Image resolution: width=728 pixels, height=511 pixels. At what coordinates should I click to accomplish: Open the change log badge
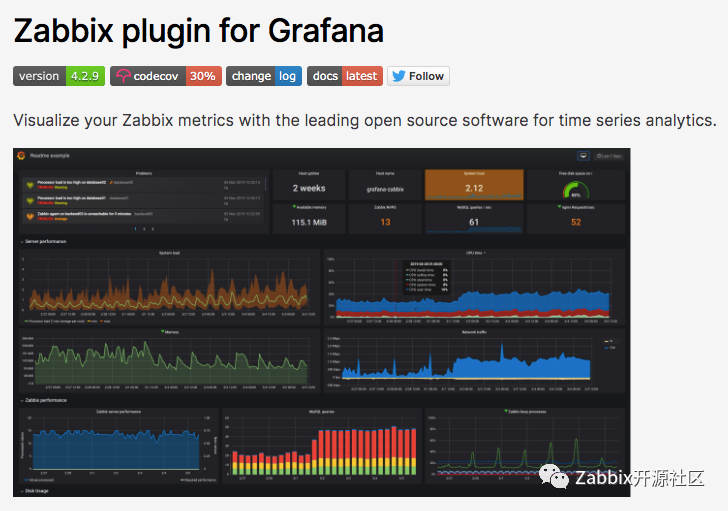[x=264, y=76]
